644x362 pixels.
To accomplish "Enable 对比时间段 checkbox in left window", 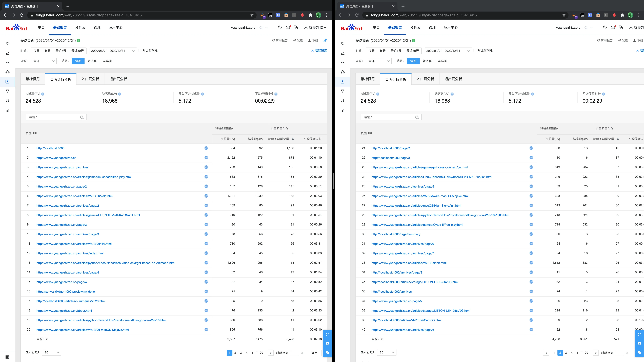I will pyautogui.click(x=140, y=50).
